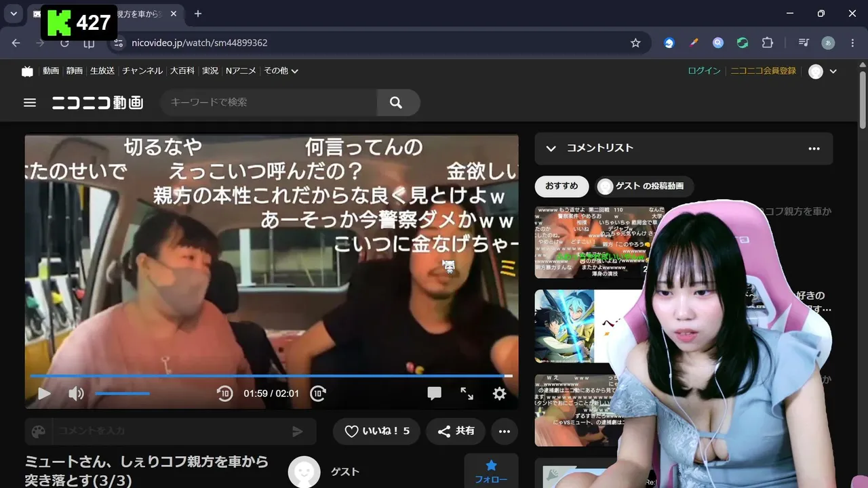Image resolution: width=868 pixels, height=488 pixels.
Task: Reload the current page
Action: [x=64, y=43]
